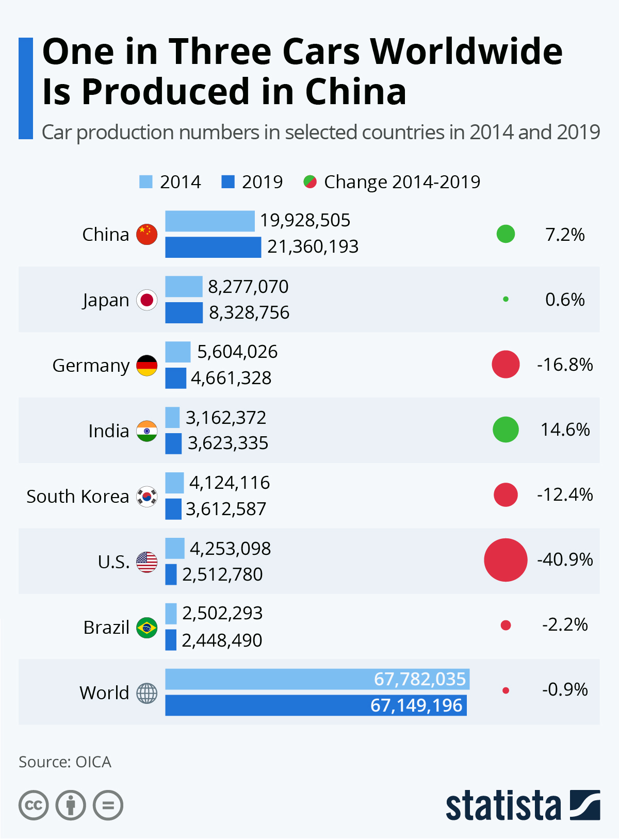Click the China flag icon
The width and height of the screenshot is (619, 840).
click(146, 235)
